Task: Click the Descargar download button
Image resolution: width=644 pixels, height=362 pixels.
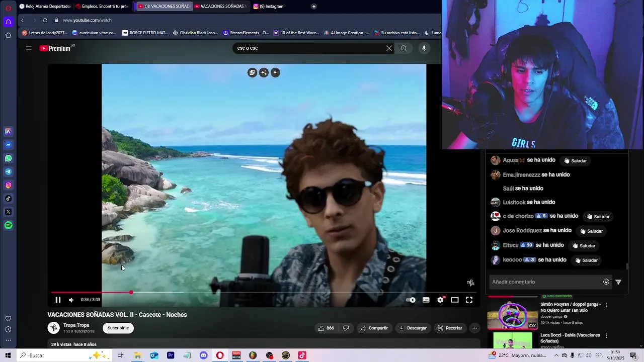Action: pos(413,328)
